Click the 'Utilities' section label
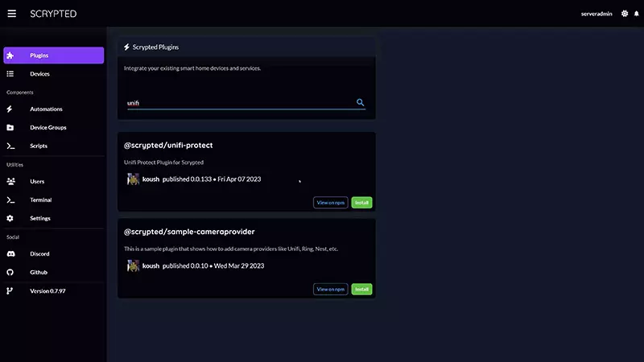644x362 pixels. click(14, 165)
